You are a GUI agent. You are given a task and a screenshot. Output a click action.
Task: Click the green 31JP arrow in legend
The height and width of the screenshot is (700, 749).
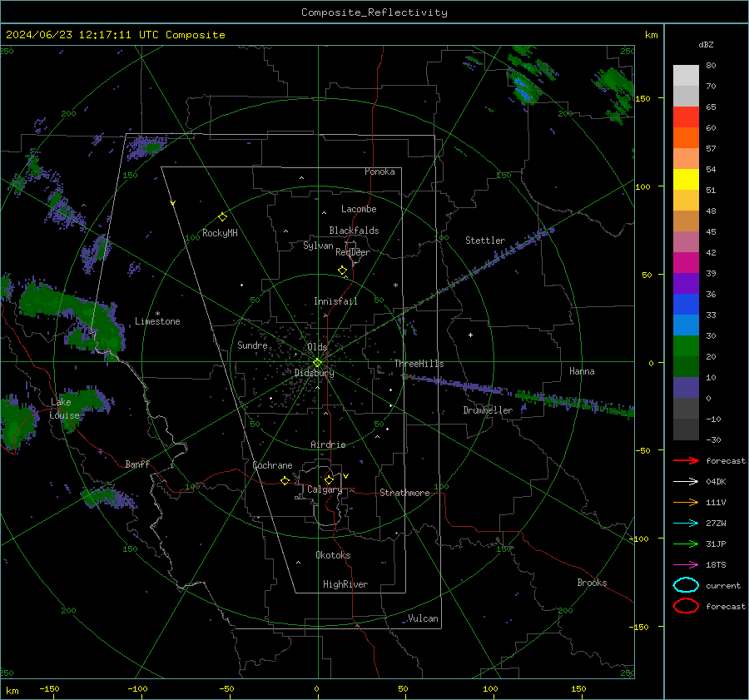pos(686,544)
